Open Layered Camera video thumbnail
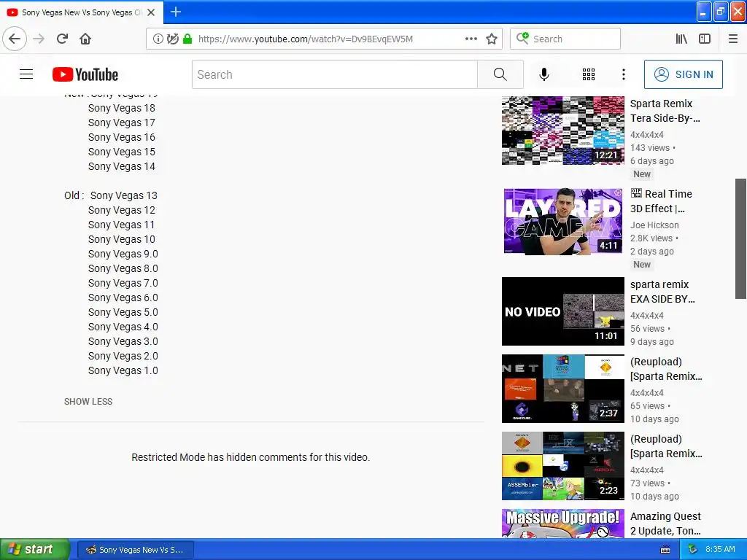 pos(562,221)
